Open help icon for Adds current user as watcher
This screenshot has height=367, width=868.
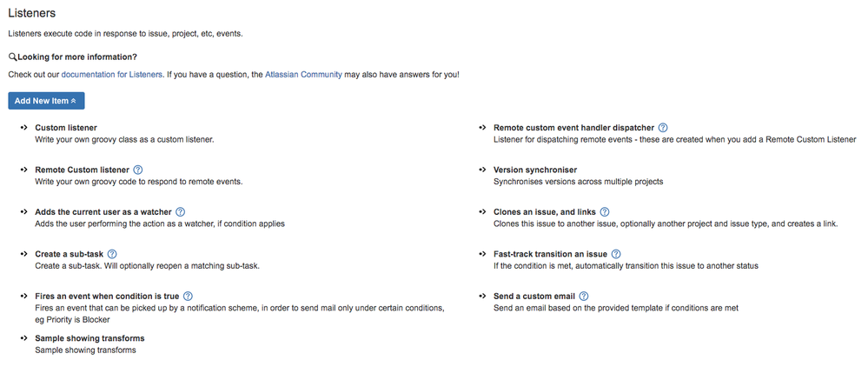tap(180, 212)
